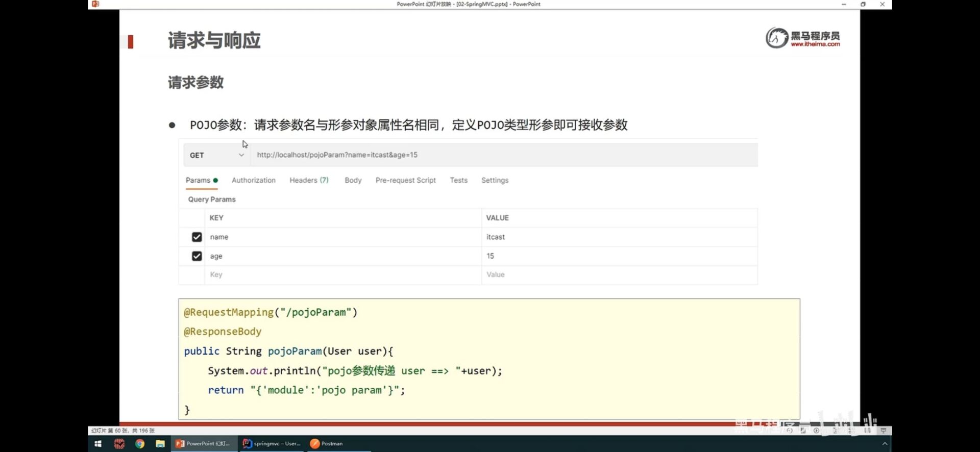Click the 'age' key cell

(x=343, y=256)
